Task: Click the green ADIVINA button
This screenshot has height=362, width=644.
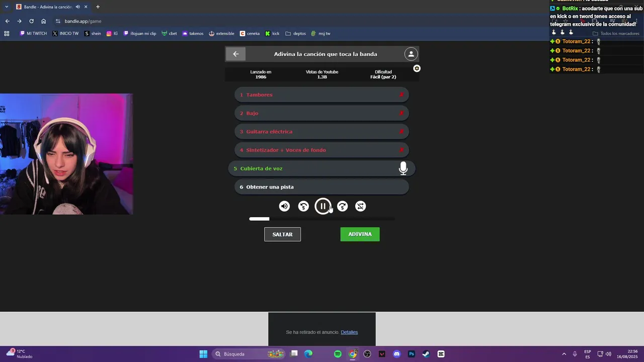Action: coord(360,234)
